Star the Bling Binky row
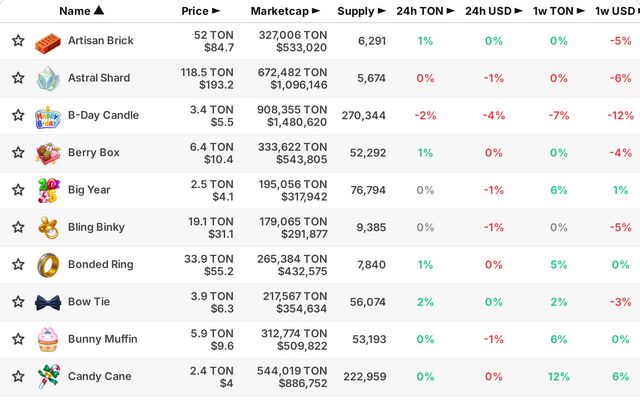The image size is (640, 400). point(18,227)
